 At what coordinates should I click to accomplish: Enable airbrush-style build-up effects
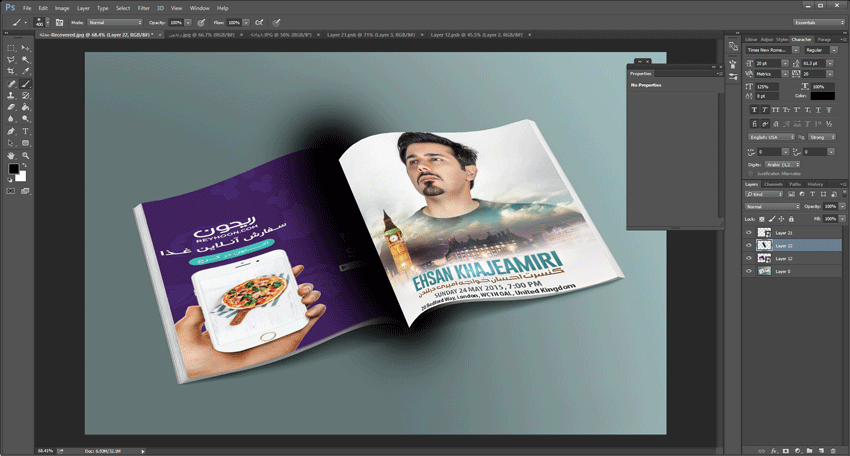click(259, 22)
